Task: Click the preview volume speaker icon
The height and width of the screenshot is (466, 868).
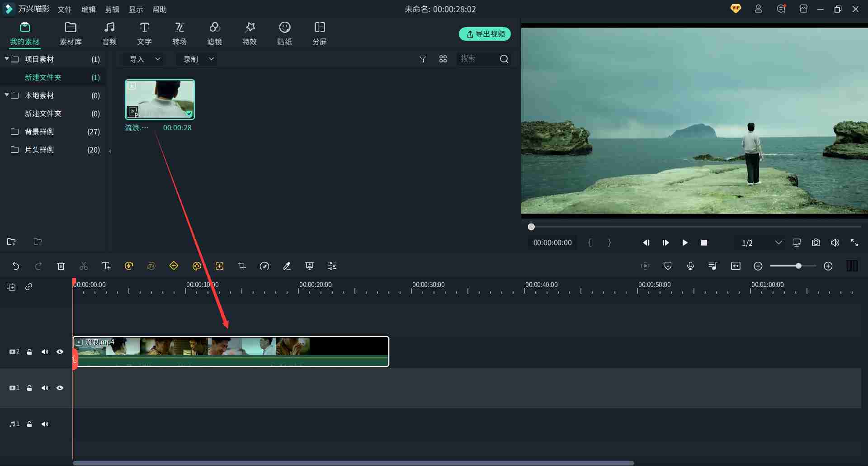Action: [835, 243]
